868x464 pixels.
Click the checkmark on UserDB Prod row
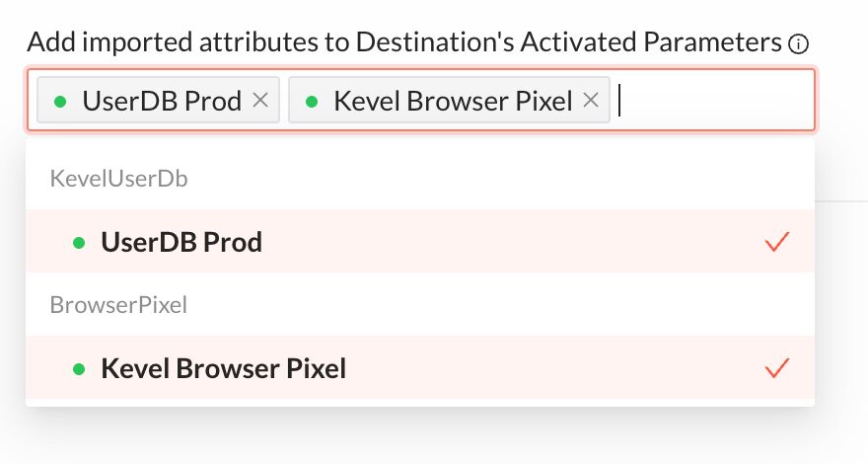click(x=776, y=242)
